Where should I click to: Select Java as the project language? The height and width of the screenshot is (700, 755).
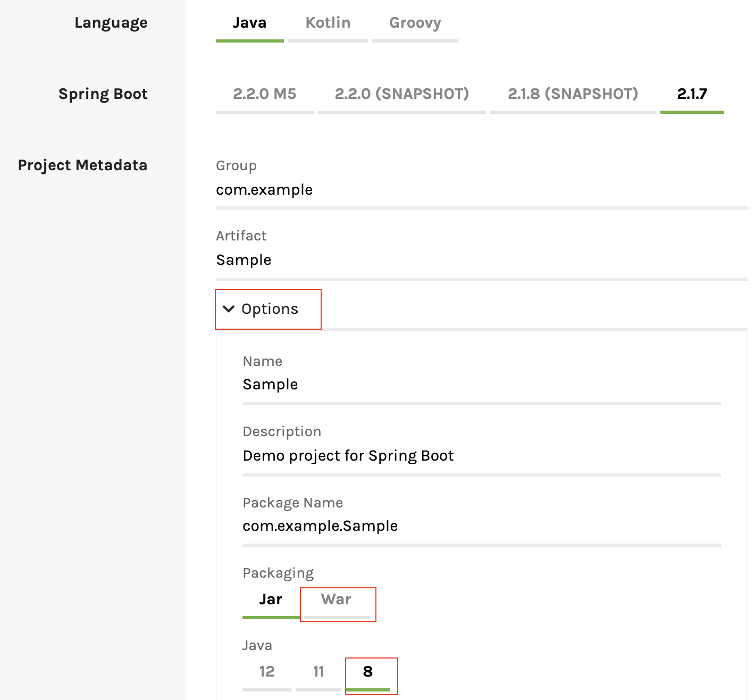249,23
